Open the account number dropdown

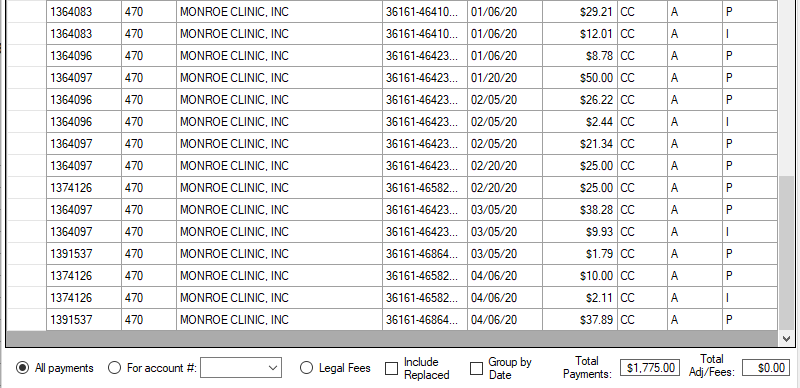point(241,368)
